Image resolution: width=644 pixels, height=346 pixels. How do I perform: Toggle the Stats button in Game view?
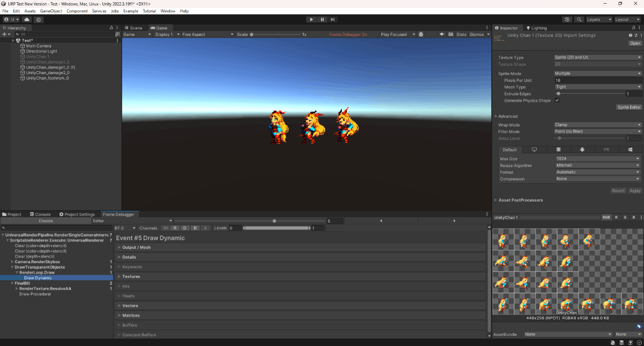(x=461, y=35)
